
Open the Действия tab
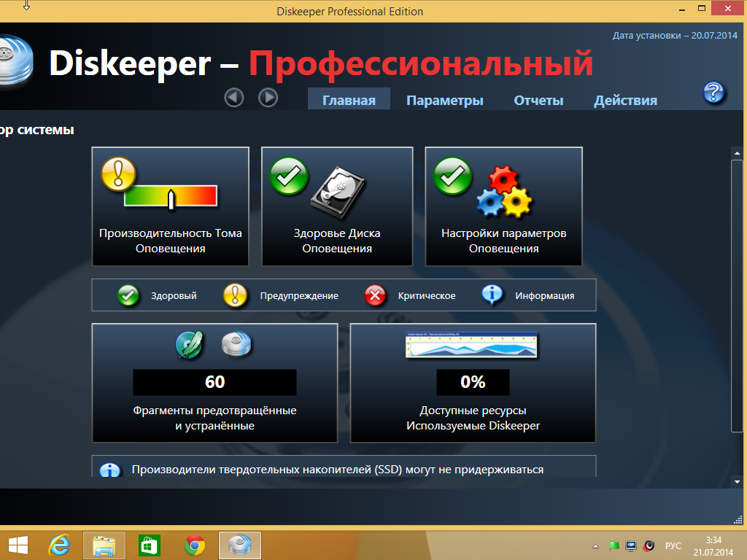tap(625, 100)
